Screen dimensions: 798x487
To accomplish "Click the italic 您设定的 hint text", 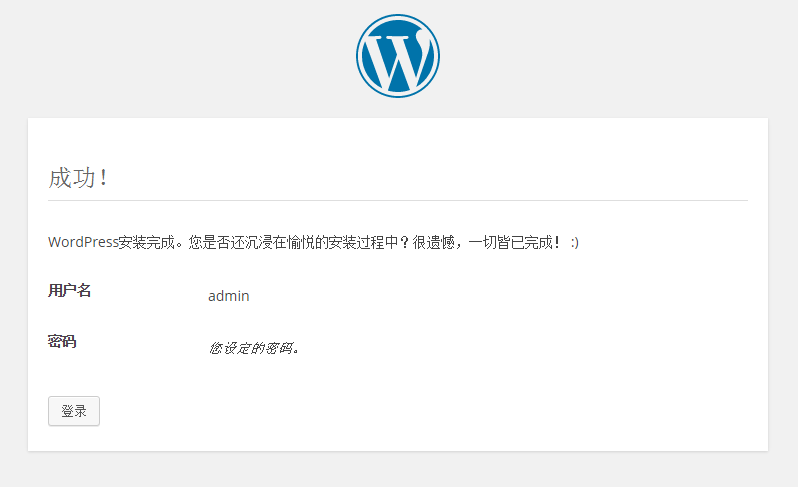I will (x=237, y=348).
